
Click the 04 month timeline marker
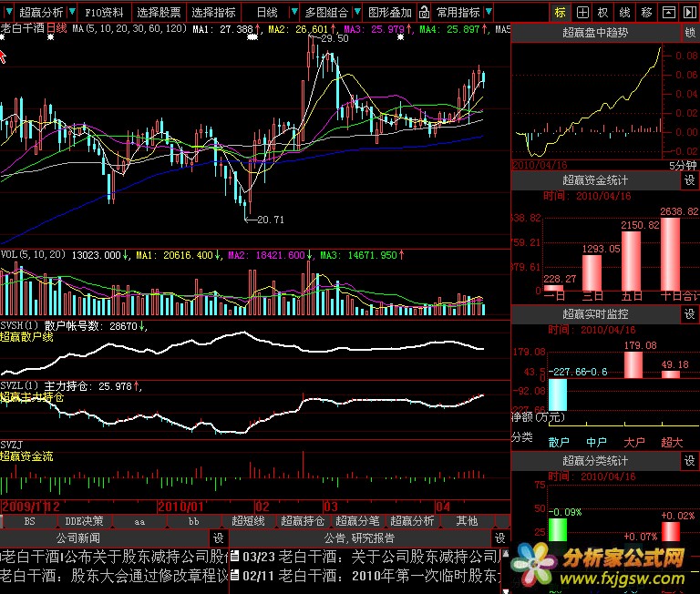click(x=443, y=507)
